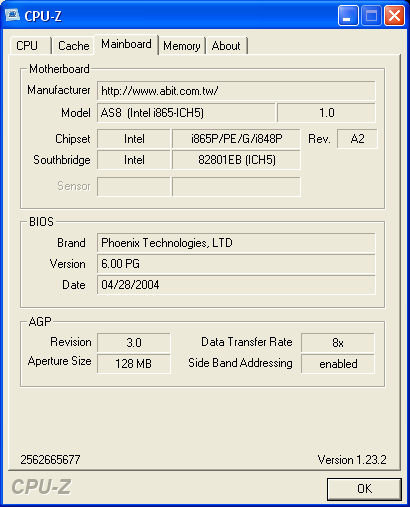Click the Chipset label

coord(73,139)
